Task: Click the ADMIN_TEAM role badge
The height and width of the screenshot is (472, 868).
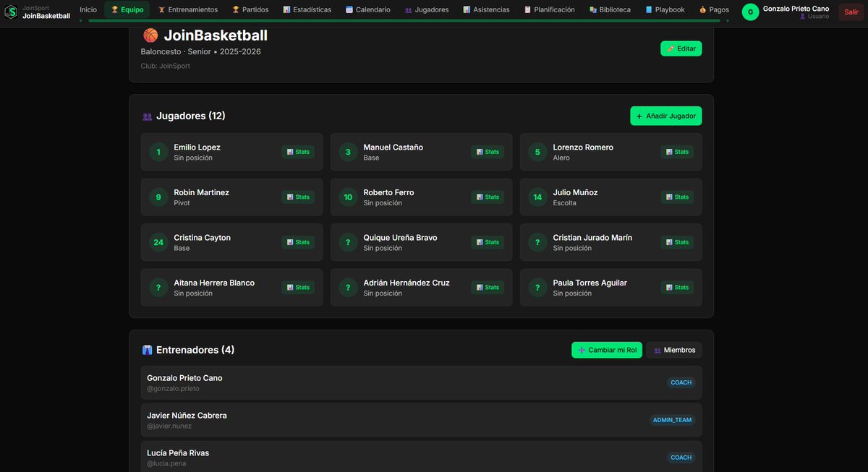Action: (x=672, y=420)
